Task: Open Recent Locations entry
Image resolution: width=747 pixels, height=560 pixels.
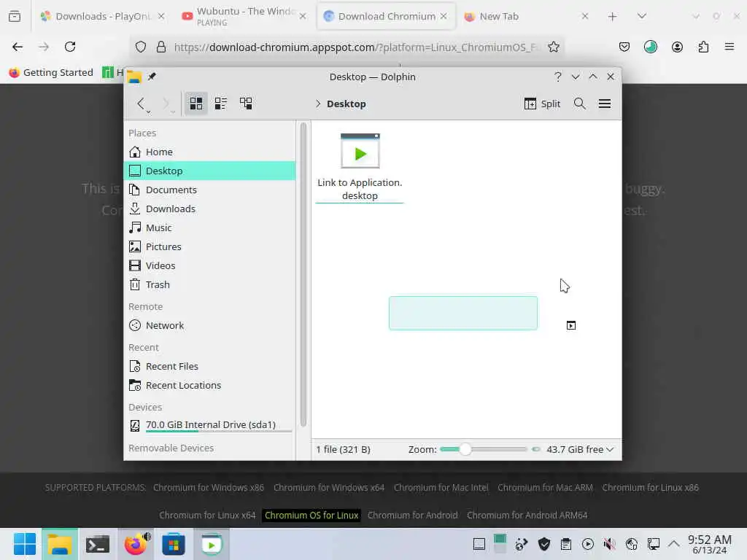Action: click(x=209, y=386)
